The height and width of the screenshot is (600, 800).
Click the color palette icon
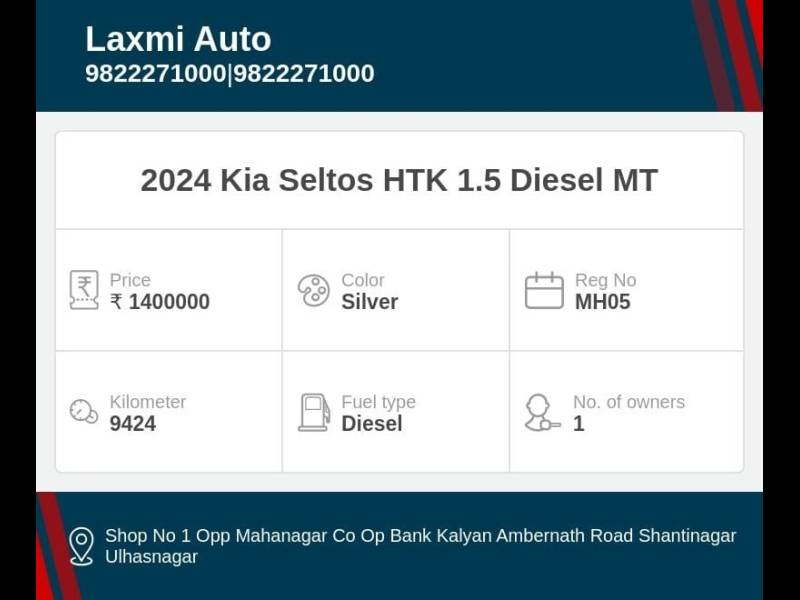coord(313,290)
